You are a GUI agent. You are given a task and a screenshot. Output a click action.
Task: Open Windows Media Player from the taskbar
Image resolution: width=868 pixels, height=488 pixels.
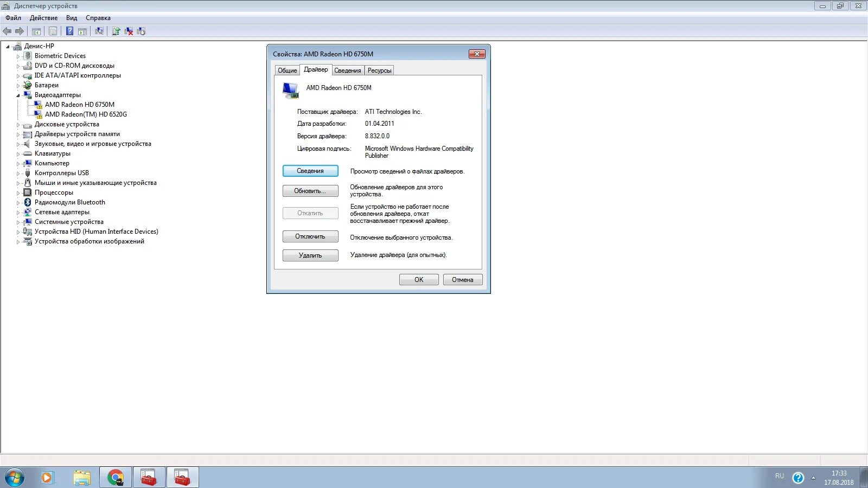click(x=48, y=478)
